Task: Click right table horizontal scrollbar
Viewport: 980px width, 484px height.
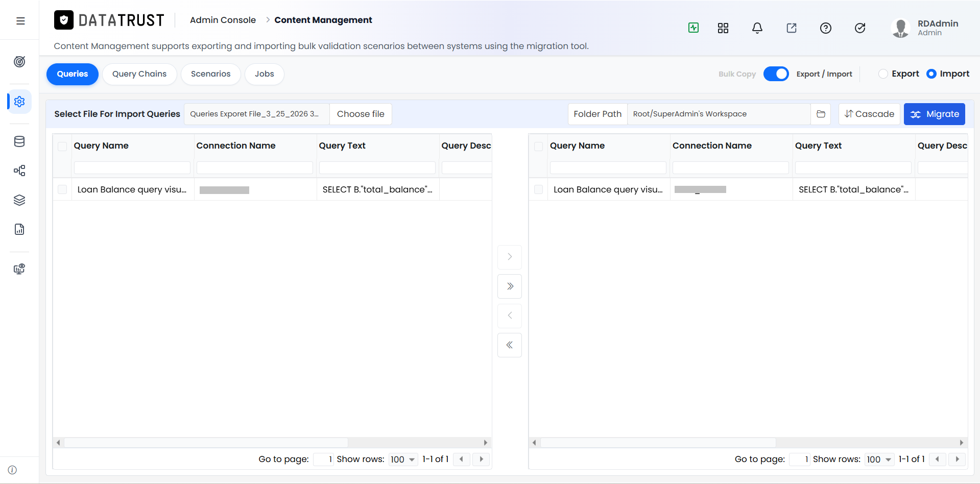Action: [x=658, y=443]
